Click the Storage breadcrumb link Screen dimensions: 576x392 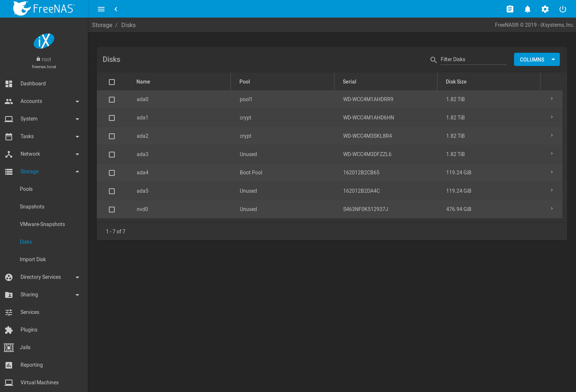coord(102,25)
